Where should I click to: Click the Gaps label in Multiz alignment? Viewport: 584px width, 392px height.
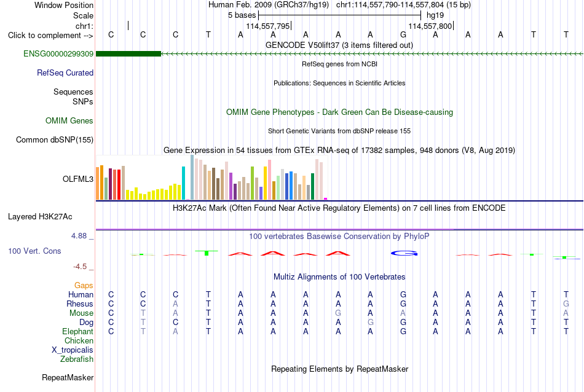tap(84, 286)
